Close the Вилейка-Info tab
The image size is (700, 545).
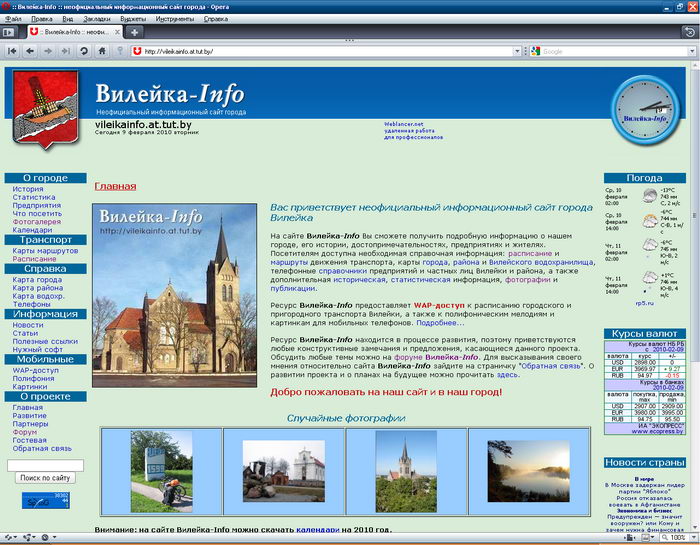coord(117,32)
